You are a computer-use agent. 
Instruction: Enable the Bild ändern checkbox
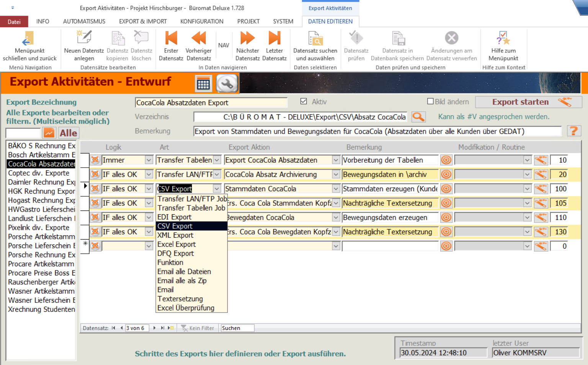[x=430, y=101]
